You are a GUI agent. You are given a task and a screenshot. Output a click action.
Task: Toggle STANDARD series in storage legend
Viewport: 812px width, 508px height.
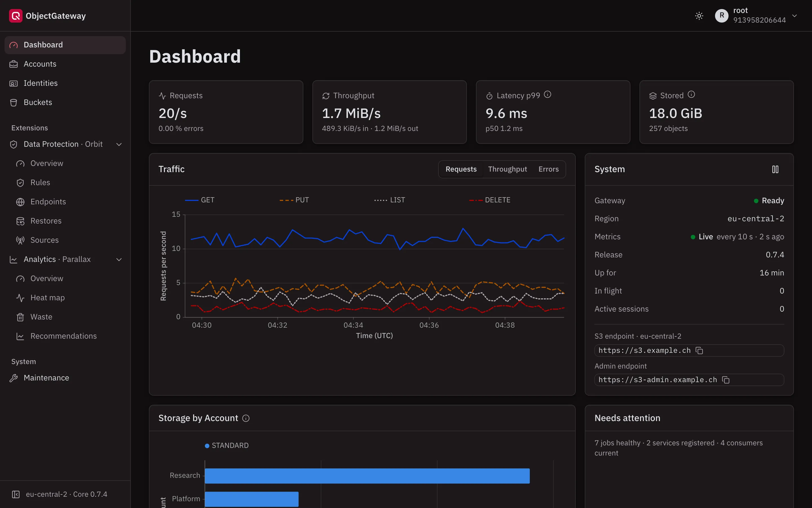pyautogui.click(x=227, y=446)
